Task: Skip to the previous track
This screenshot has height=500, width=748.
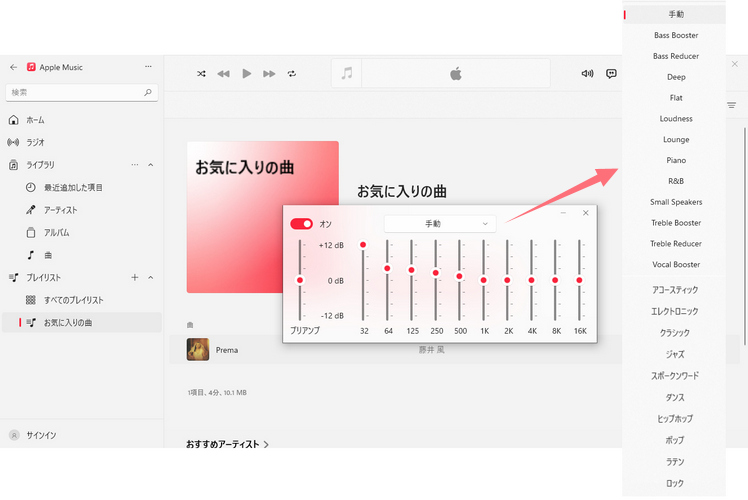Action: click(x=223, y=73)
